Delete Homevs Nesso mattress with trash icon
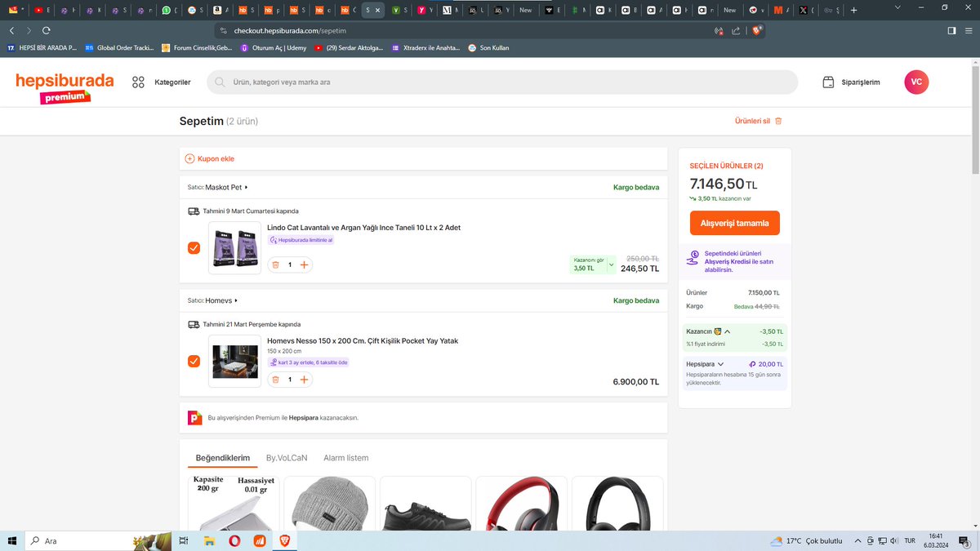Viewport: 980px width, 551px height. [x=275, y=380]
